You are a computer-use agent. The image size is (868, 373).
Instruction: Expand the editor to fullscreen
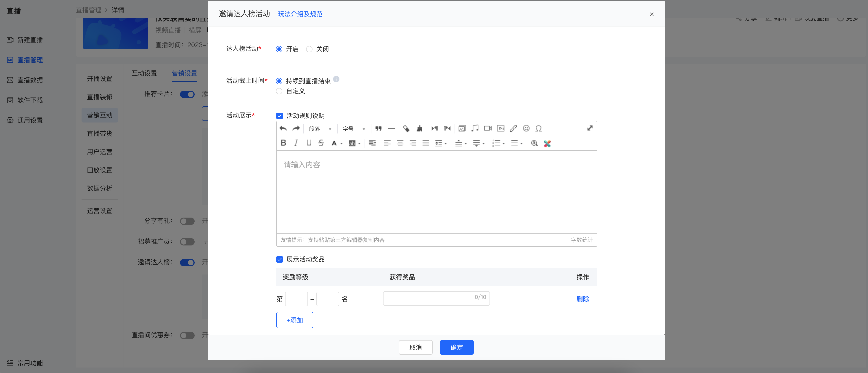click(x=590, y=128)
